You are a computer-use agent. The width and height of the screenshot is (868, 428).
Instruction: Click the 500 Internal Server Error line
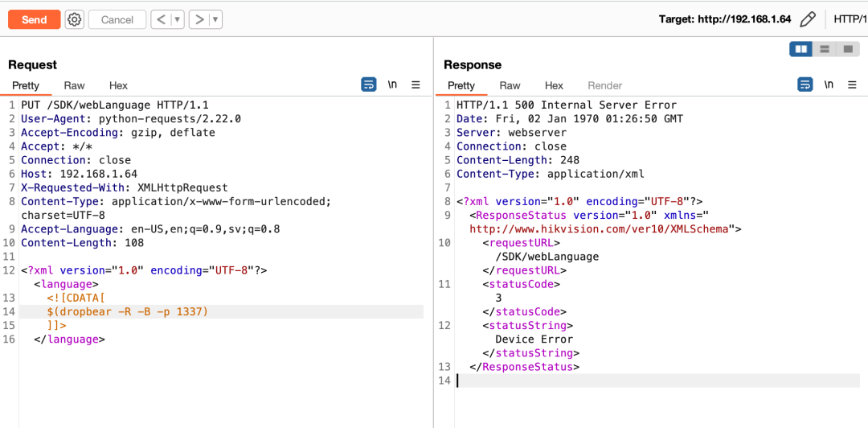(567, 105)
